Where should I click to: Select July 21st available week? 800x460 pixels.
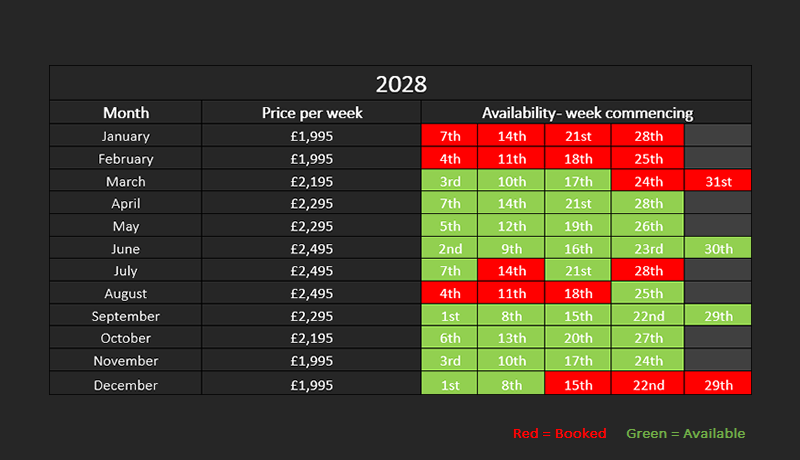click(578, 271)
